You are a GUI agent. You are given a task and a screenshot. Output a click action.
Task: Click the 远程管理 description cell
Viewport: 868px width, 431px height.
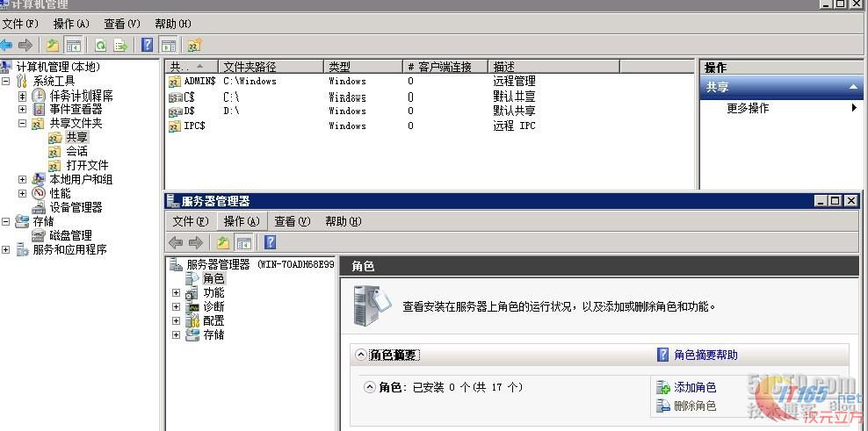[x=514, y=82]
